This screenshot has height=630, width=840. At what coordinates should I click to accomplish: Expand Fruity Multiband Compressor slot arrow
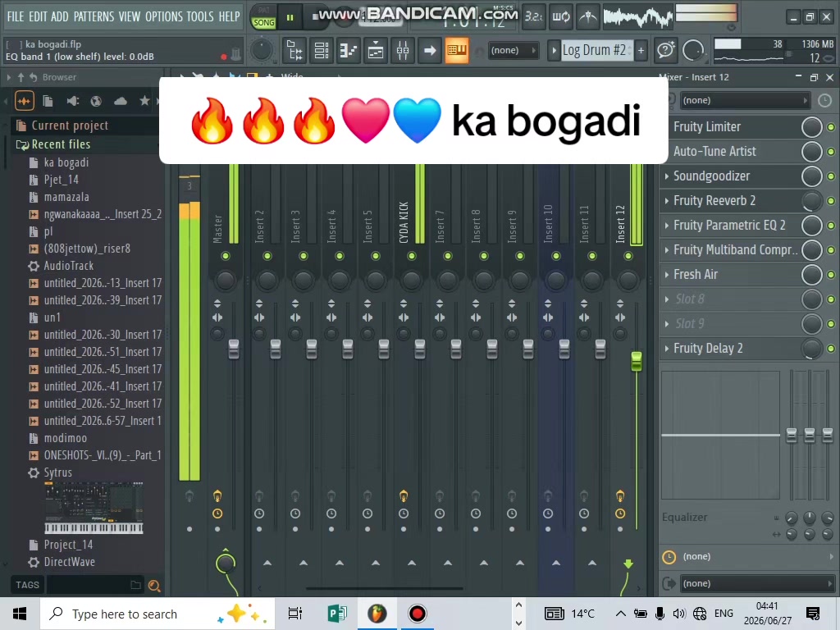pos(666,250)
